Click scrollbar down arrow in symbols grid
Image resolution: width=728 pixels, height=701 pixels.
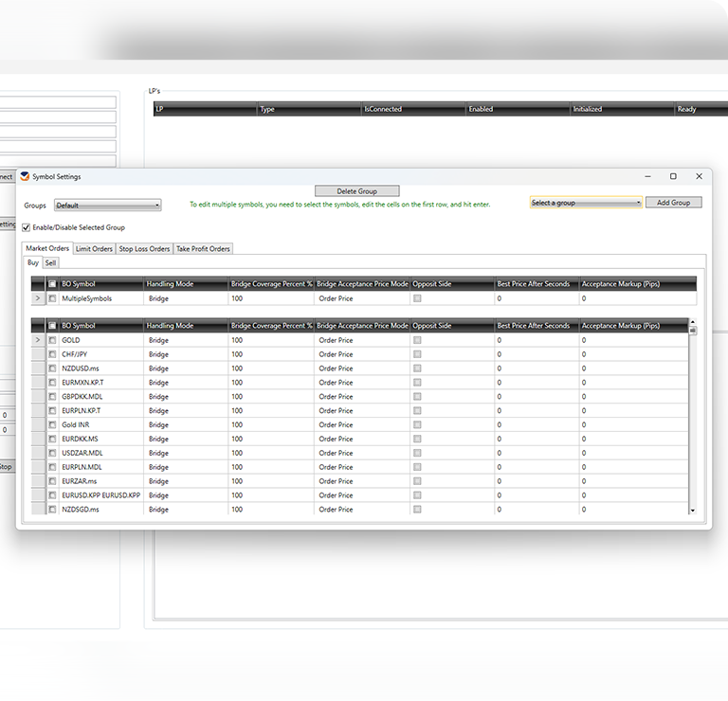point(692,510)
